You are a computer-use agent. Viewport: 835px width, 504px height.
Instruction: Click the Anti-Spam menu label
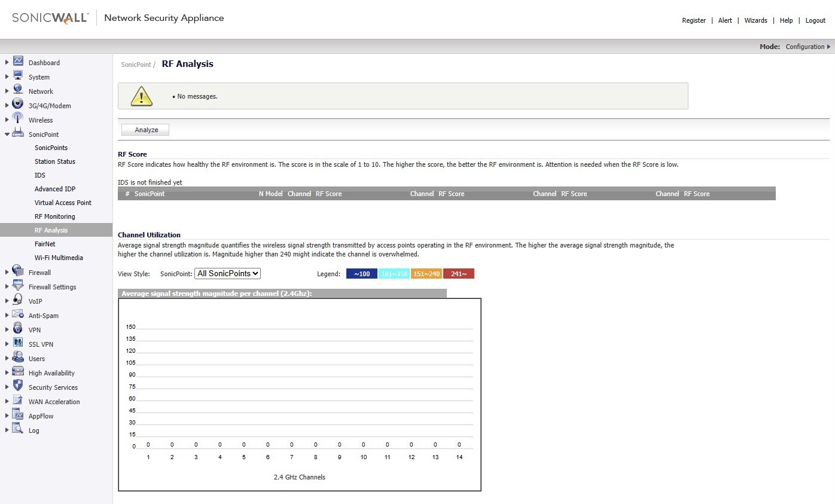(44, 316)
